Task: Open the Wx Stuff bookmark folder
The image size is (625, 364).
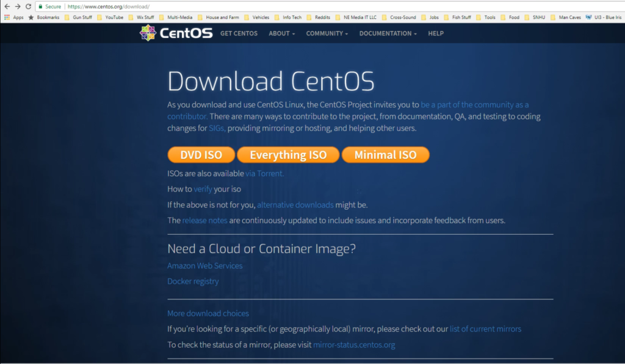Action: click(x=141, y=17)
